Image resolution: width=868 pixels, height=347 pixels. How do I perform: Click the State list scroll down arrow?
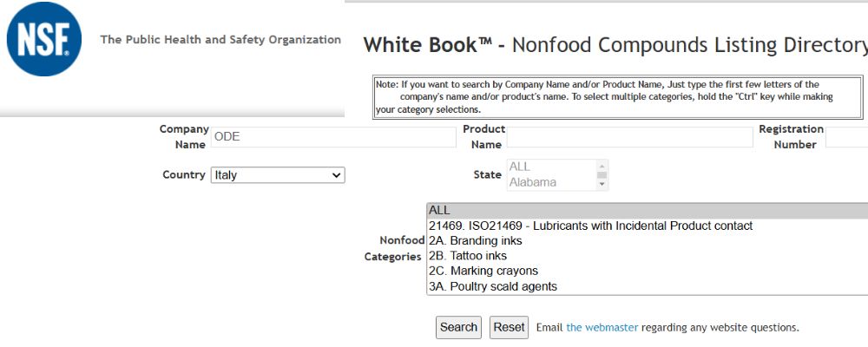602,184
